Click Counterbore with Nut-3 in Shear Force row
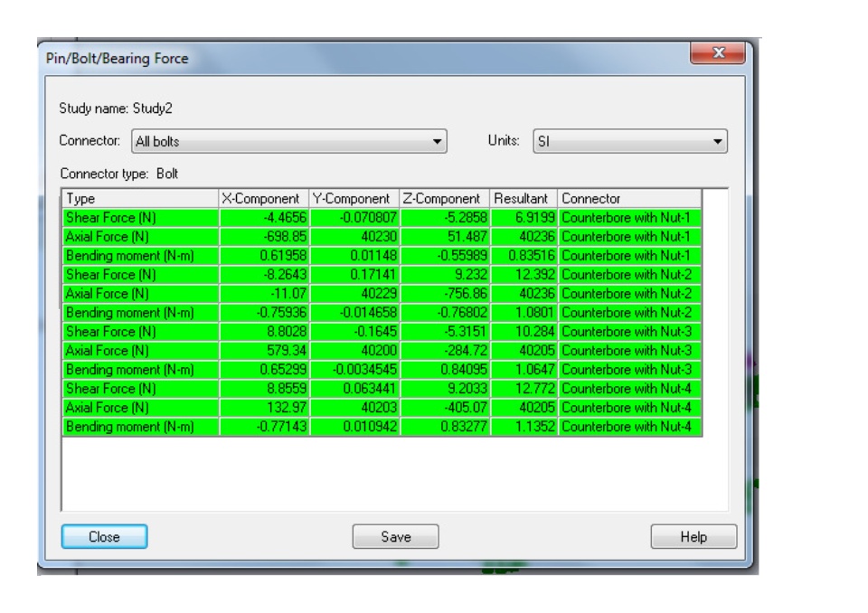Viewport: 868px width, 613px height. 626,332
